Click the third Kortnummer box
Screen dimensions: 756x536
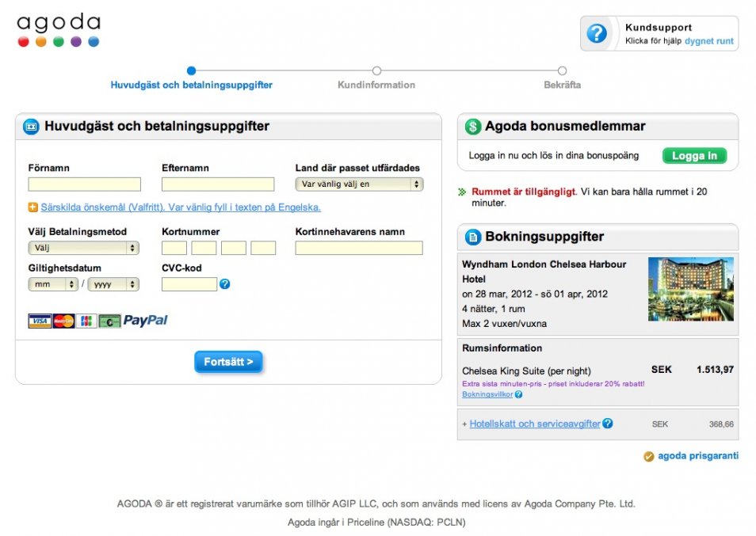tap(234, 248)
